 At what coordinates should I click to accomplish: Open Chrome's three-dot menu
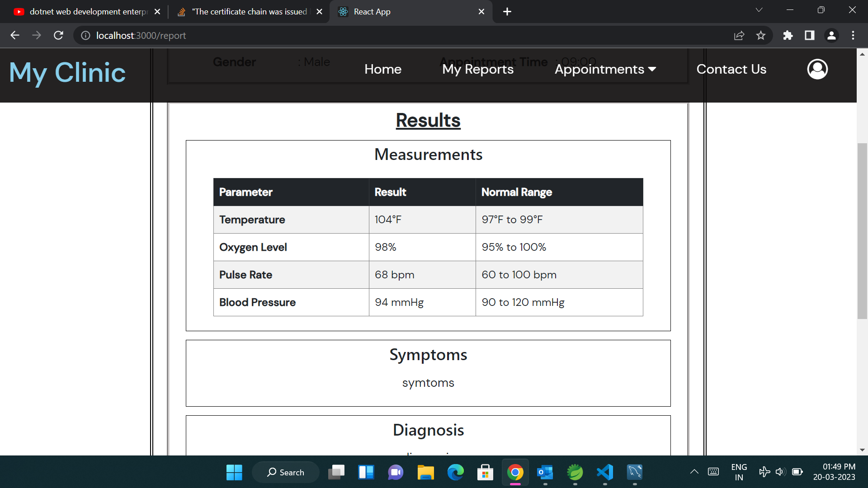pos(854,35)
